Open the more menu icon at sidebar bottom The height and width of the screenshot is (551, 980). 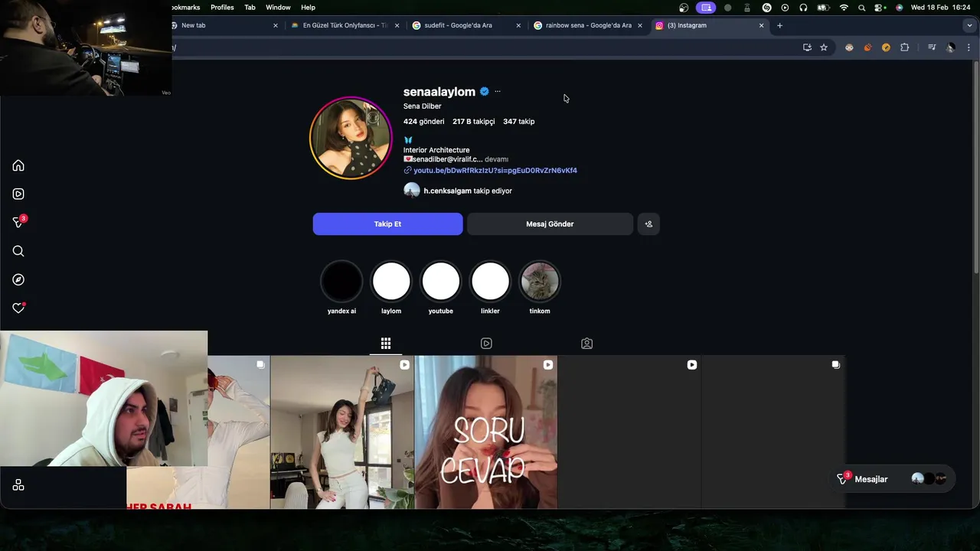(18, 485)
